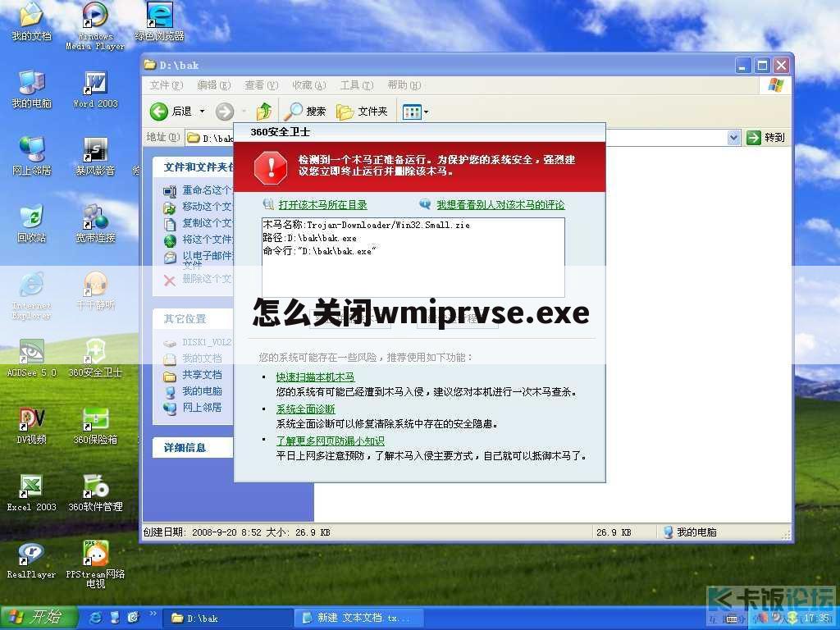Click the Explorer forward arrow button

click(225, 112)
